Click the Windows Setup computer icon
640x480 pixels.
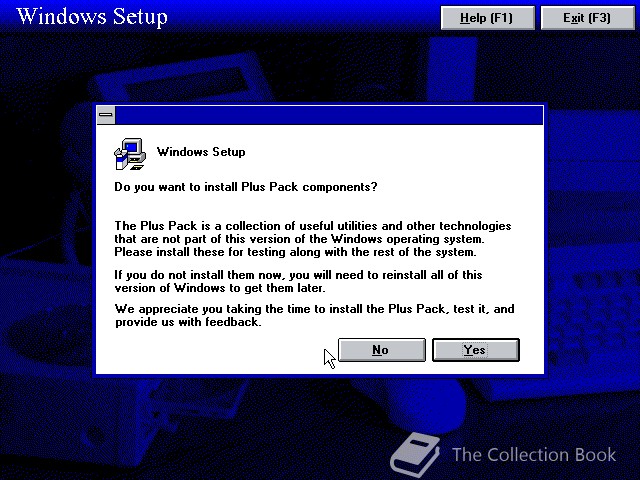point(130,154)
